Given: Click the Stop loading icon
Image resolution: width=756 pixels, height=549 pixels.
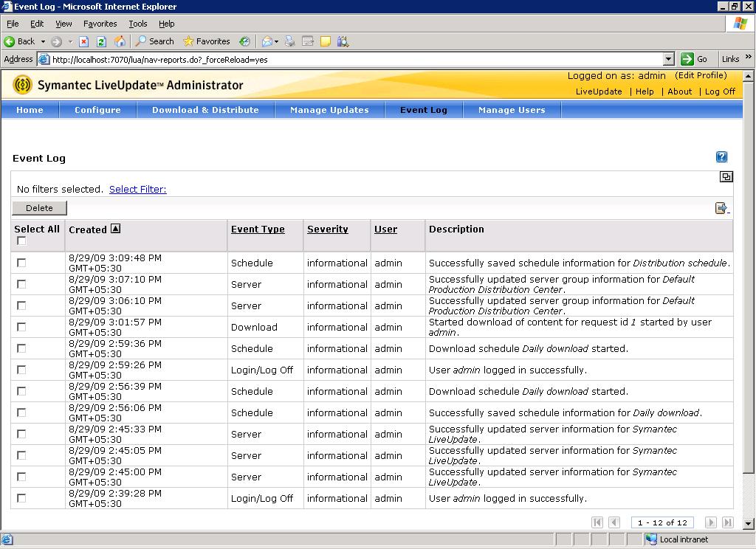Looking at the screenshot, I should tap(84, 41).
